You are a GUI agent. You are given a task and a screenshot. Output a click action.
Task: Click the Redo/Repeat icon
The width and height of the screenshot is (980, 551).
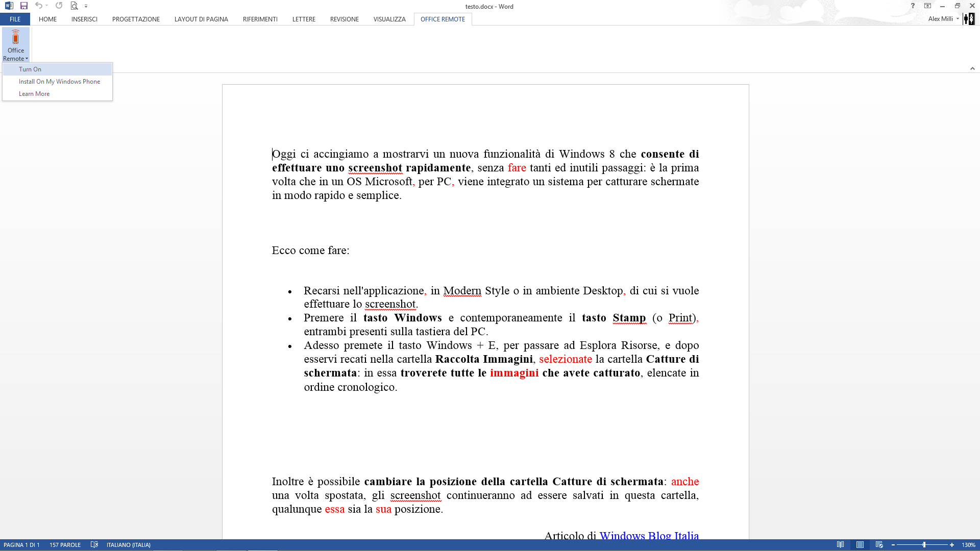click(59, 6)
